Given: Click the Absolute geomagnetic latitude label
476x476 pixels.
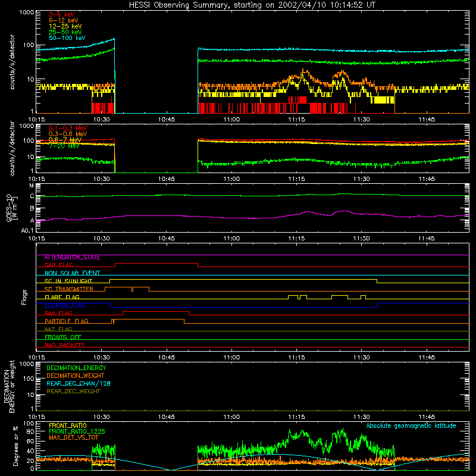Looking at the screenshot, I should [411, 426].
